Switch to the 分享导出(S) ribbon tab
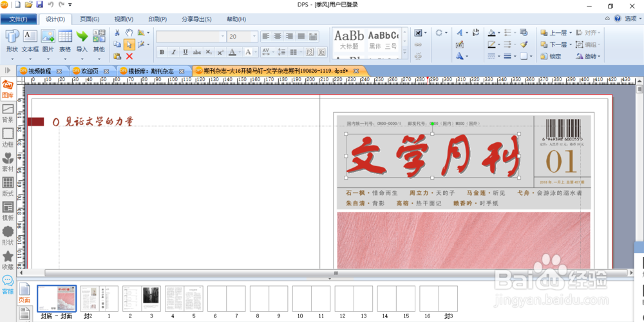644x322 pixels. (x=196, y=19)
